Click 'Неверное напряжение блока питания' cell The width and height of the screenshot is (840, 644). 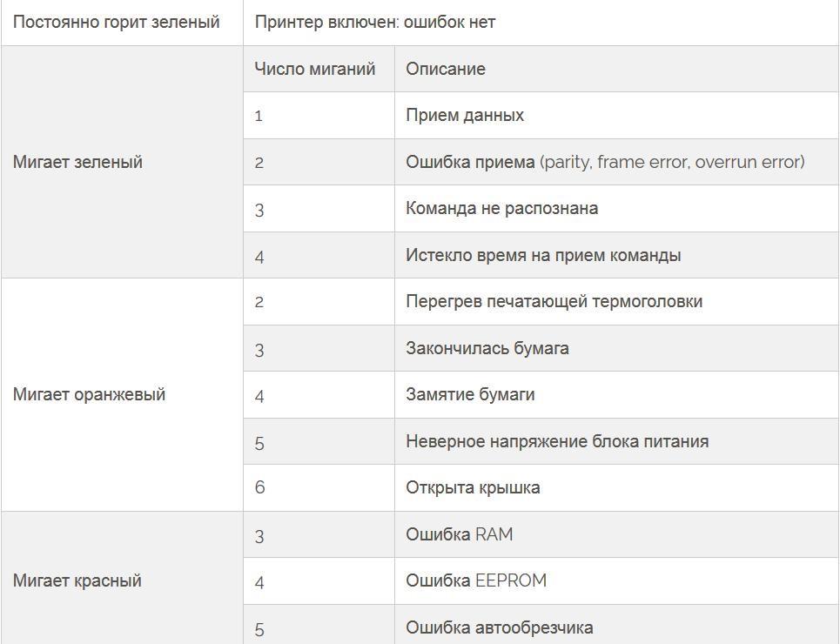(x=616, y=441)
